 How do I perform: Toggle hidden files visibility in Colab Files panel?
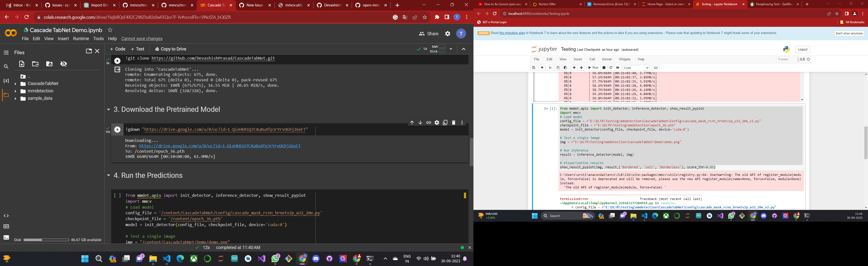coord(64,64)
